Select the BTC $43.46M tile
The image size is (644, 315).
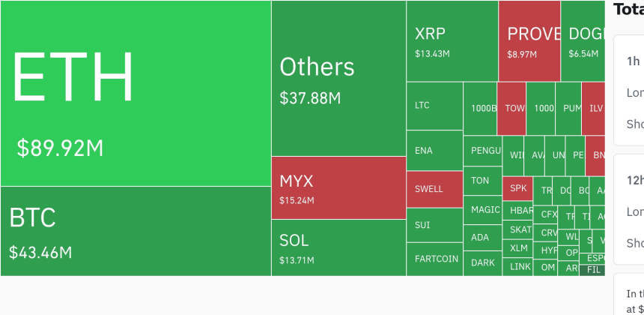point(135,231)
